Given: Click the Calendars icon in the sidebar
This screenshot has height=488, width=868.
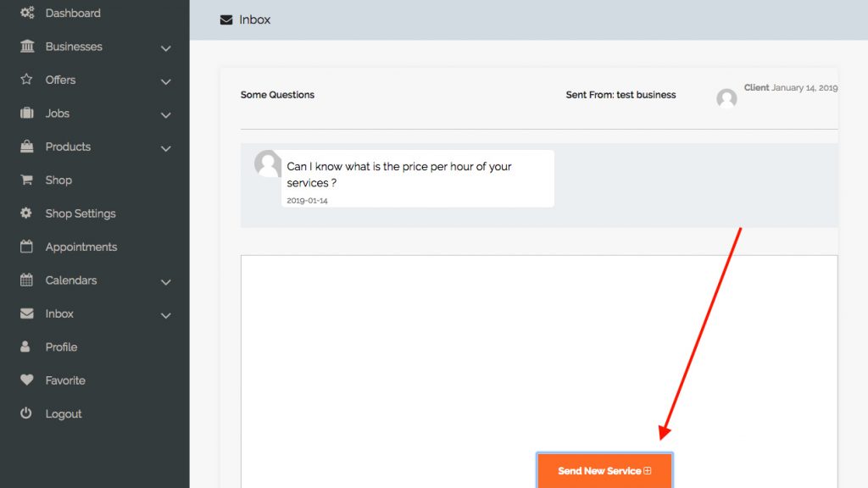Looking at the screenshot, I should pyautogui.click(x=26, y=280).
